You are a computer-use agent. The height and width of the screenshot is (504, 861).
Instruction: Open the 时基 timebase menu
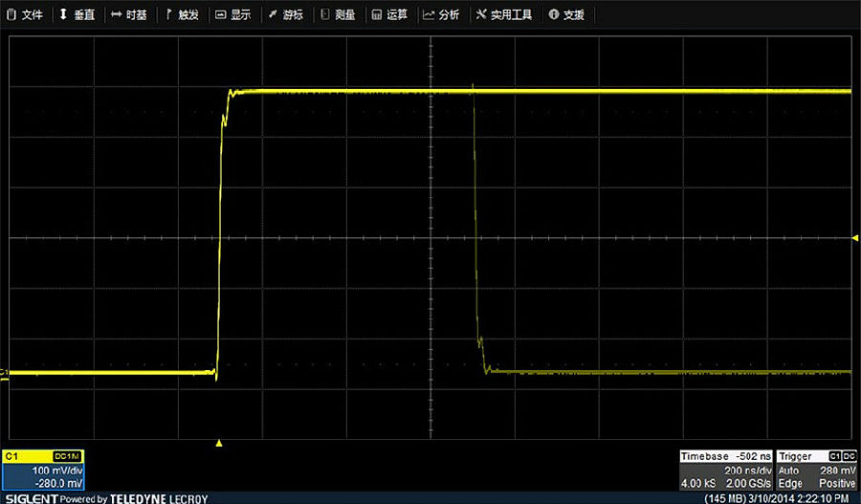coord(129,15)
